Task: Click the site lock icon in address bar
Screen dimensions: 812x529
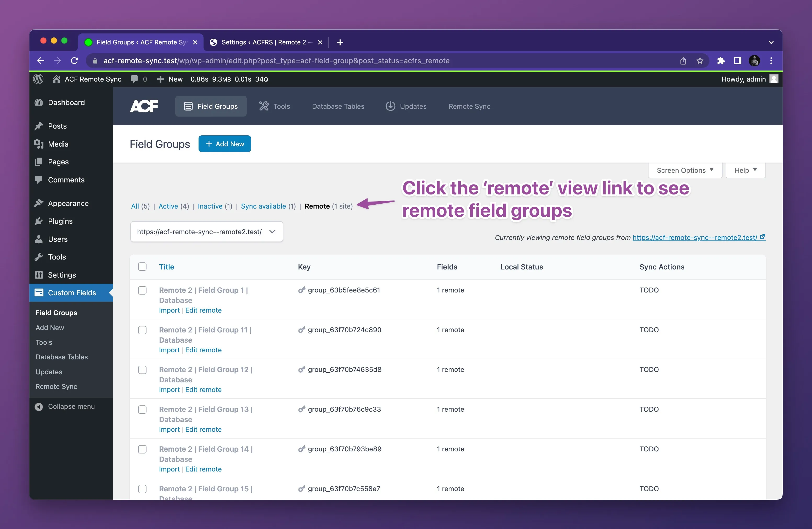Action: (x=95, y=61)
